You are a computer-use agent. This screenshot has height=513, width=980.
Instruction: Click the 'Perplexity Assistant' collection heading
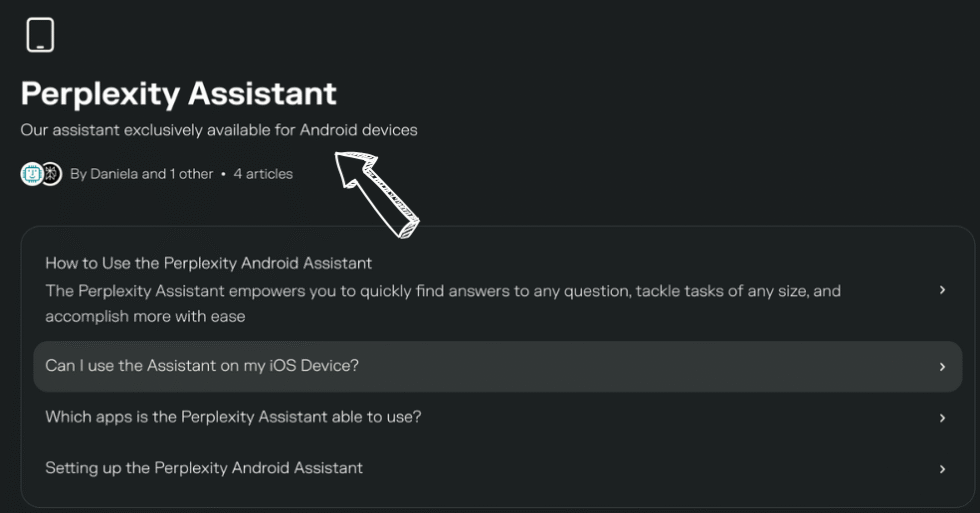(x=179, y=94)
